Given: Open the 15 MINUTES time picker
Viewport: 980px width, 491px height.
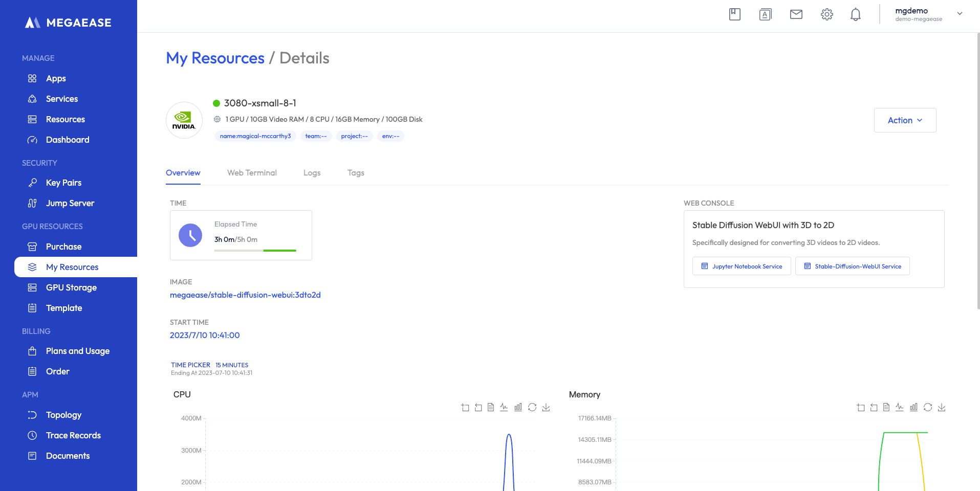Looking at the screenshot, I should (231, 365).
